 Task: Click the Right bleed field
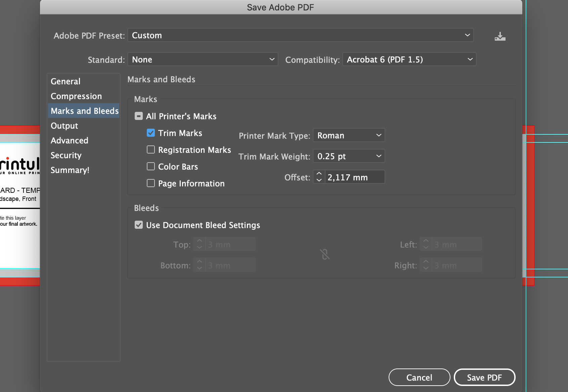pyautogui.click(x=457, y=265)
